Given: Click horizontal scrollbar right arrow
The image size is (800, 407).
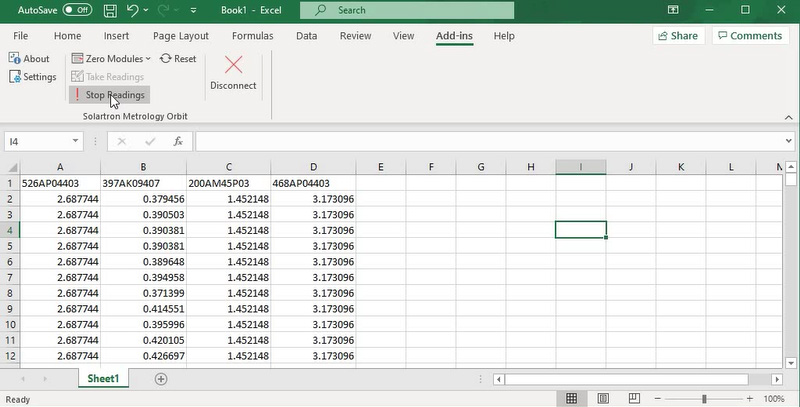Looking at the screenshot, I should pyautogui.click(x=777, y=379).
